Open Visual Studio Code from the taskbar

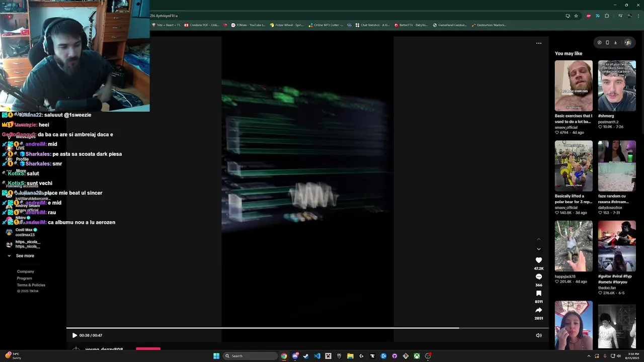pyautogui.click(x=317, y=356)
